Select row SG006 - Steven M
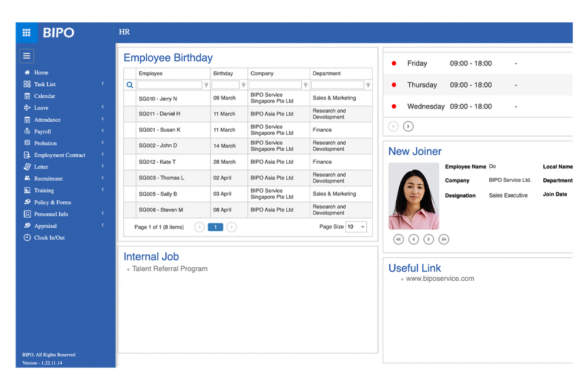Viewport: 588px width, 392px height. (x=248, y=210)
